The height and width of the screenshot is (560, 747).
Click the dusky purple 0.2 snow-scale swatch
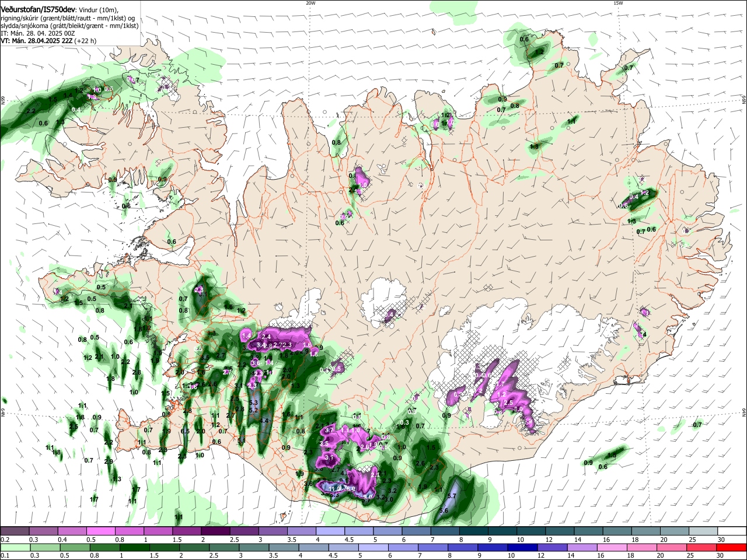(15, 531)
